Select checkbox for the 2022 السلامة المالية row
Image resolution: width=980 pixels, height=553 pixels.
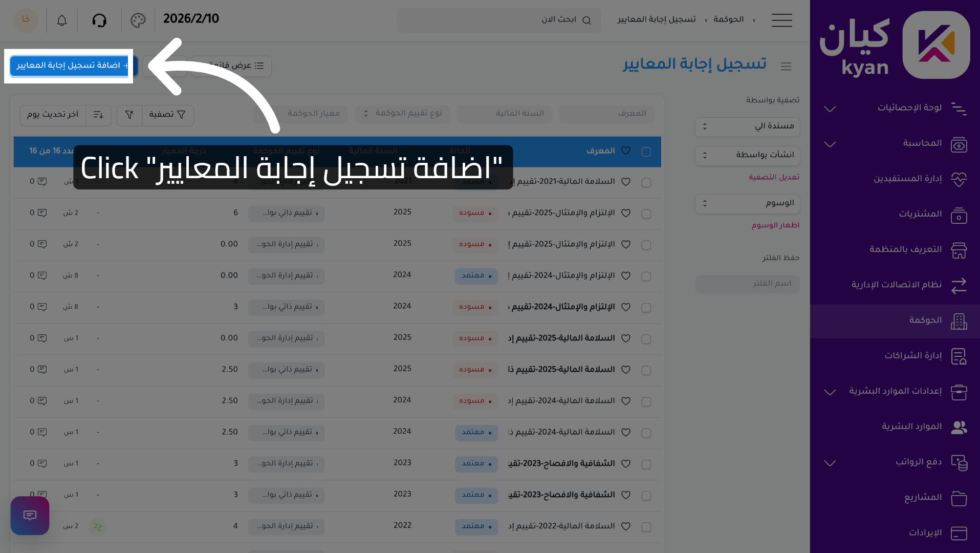click(646, 527)
